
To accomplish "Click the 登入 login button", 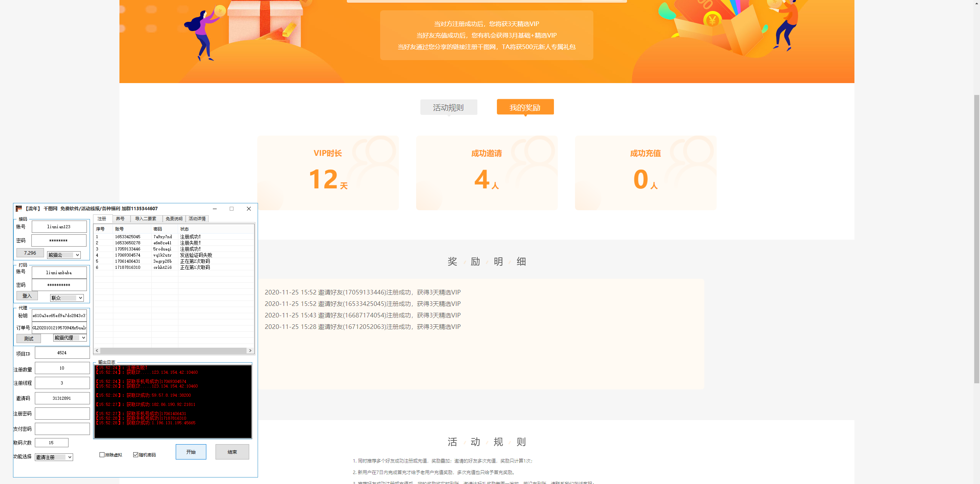I will [x=27, y=296].
